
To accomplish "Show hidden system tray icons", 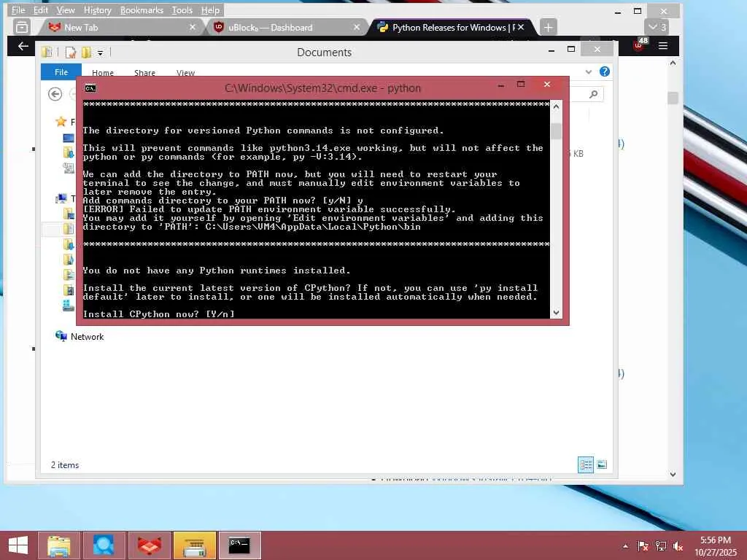I will click(x=625, y=546).
